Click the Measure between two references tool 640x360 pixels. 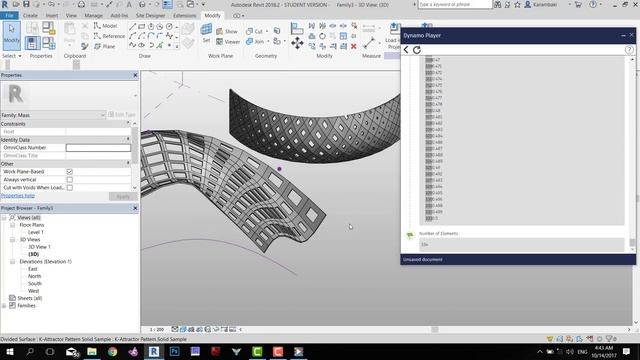click(369, 42)
